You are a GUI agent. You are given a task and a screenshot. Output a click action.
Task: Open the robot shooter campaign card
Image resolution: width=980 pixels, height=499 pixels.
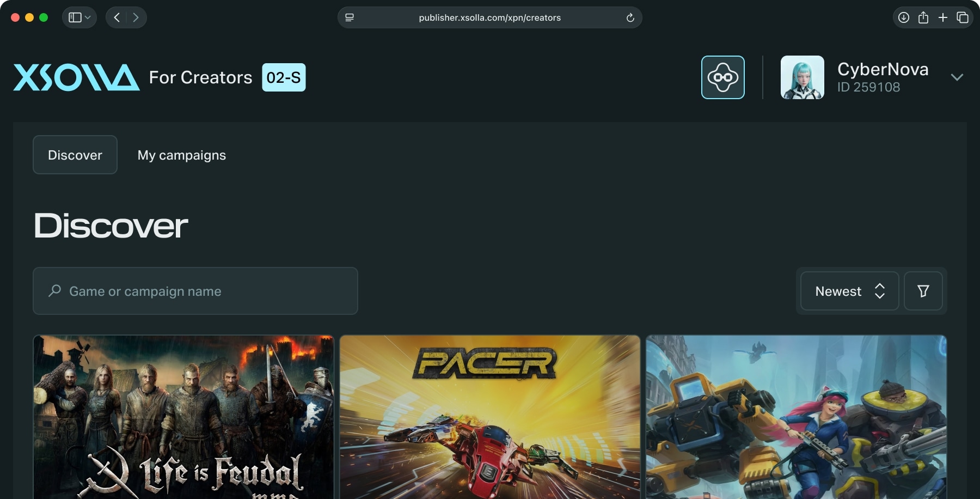(x=797, y=417)
